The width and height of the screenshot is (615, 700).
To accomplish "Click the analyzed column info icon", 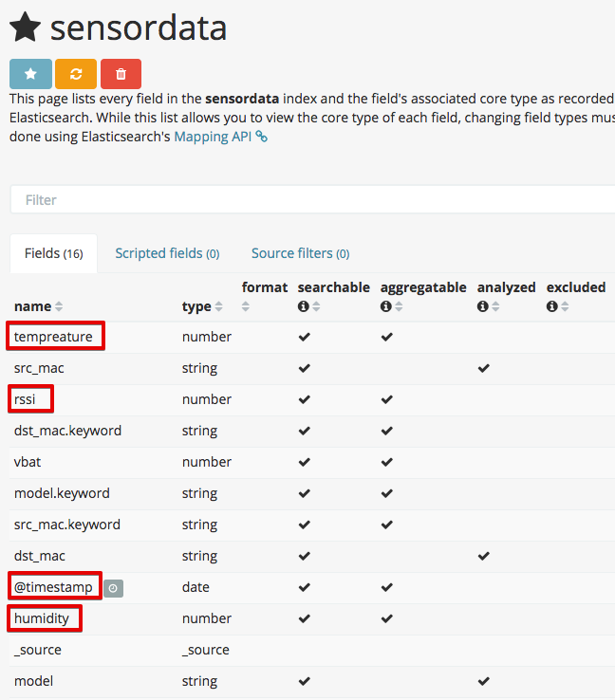I will tap(482, 306).
